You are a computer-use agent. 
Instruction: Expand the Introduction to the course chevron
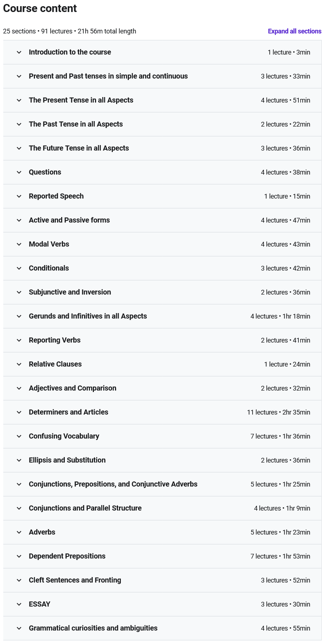pyautogui.click(x=19, y=52)
